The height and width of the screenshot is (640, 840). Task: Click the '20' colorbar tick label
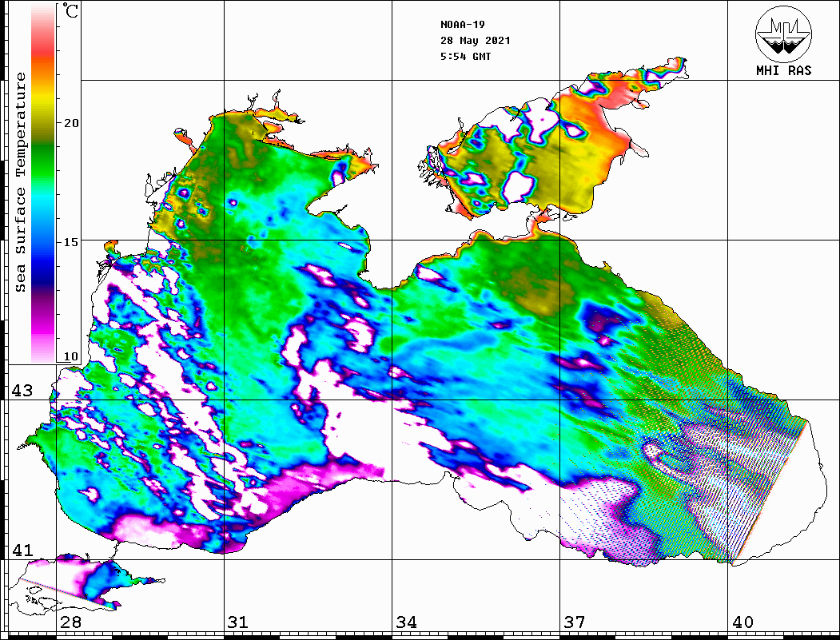pyautogui.click(x=70, y=122)
